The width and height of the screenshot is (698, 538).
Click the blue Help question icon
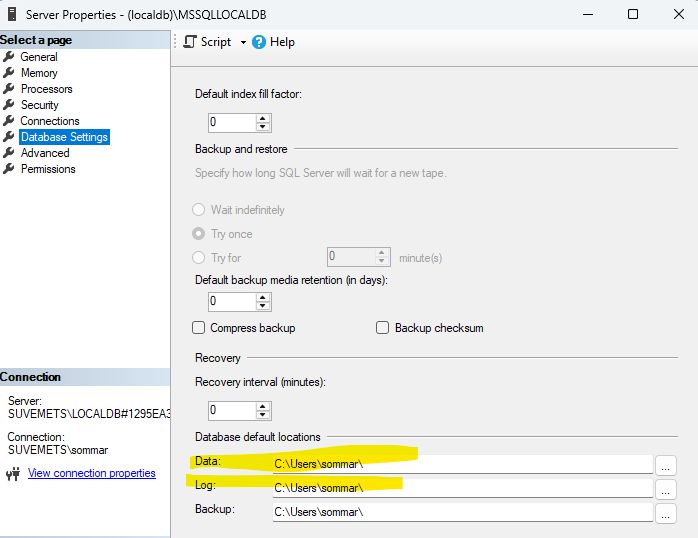point(259,42)
